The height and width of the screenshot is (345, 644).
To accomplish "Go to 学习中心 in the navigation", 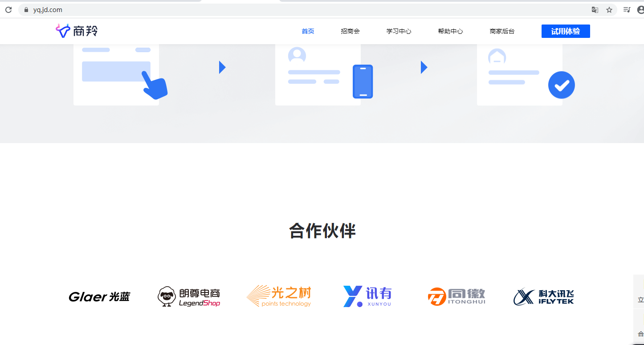I will (x=399, y=31).
